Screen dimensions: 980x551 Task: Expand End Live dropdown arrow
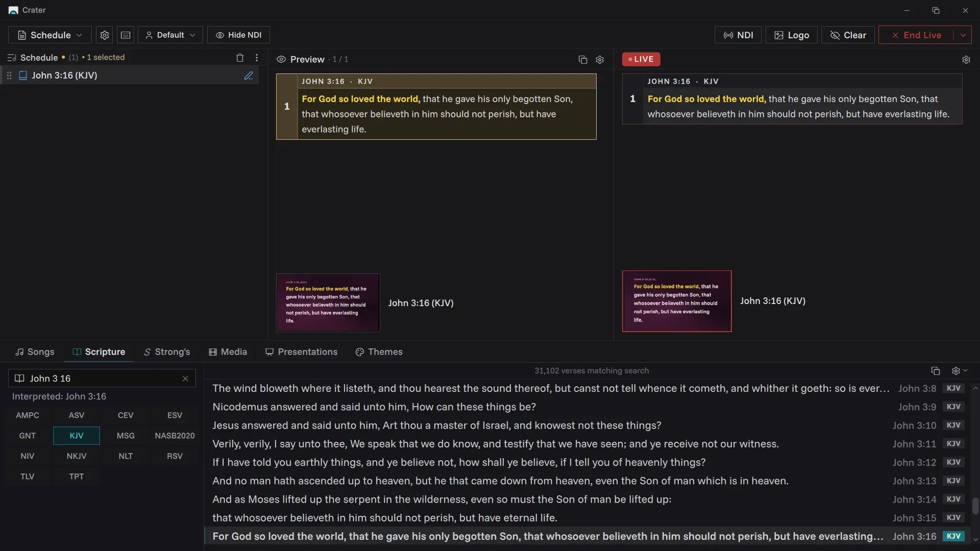coord(963,35)
